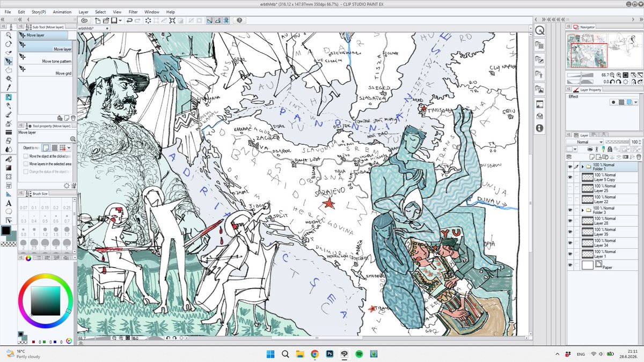Select the Rotate view tool
The image size is (644, 362).
pos(9,44)
